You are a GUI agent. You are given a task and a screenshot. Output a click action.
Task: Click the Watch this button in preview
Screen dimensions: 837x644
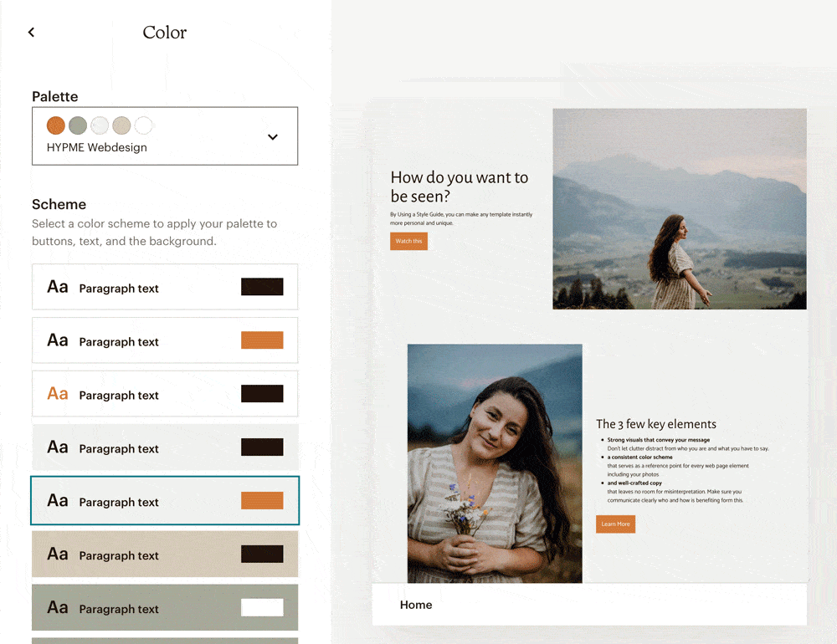click(x=409, y=241)
